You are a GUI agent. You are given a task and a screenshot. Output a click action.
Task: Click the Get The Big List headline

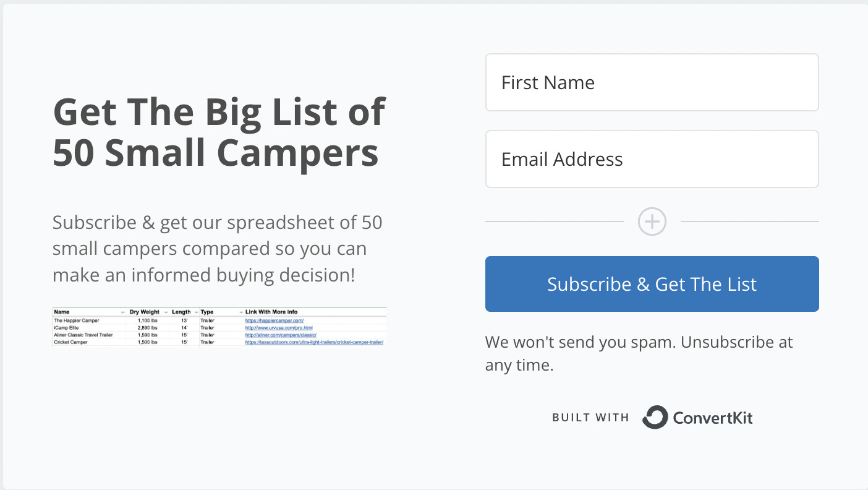(x=219, y=131)
